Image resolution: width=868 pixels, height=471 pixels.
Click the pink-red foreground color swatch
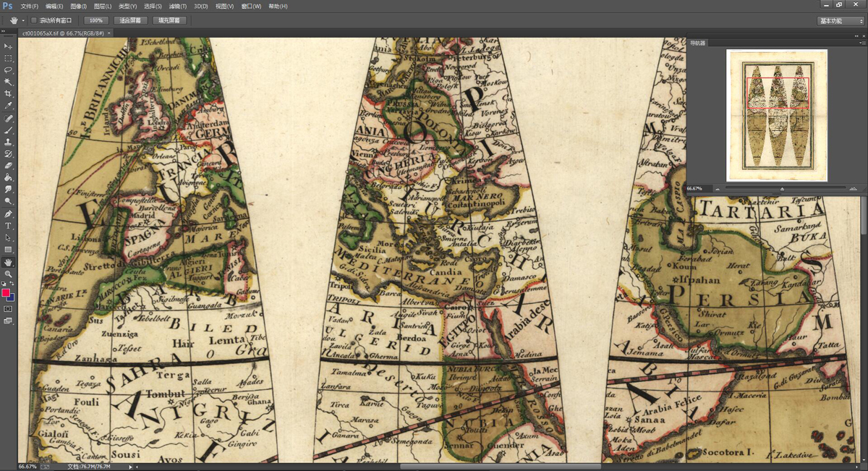[x=6, y=292]
